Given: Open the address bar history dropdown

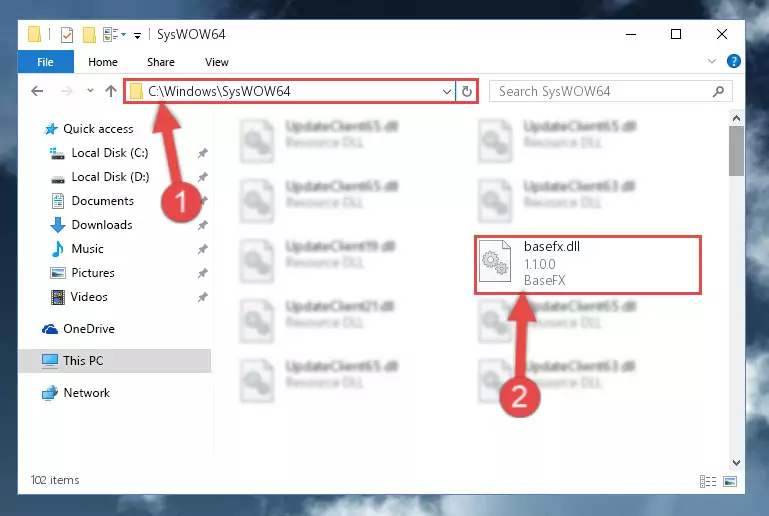Looking at the screenshot, I should pyautogui.click(x=447, y=91).
